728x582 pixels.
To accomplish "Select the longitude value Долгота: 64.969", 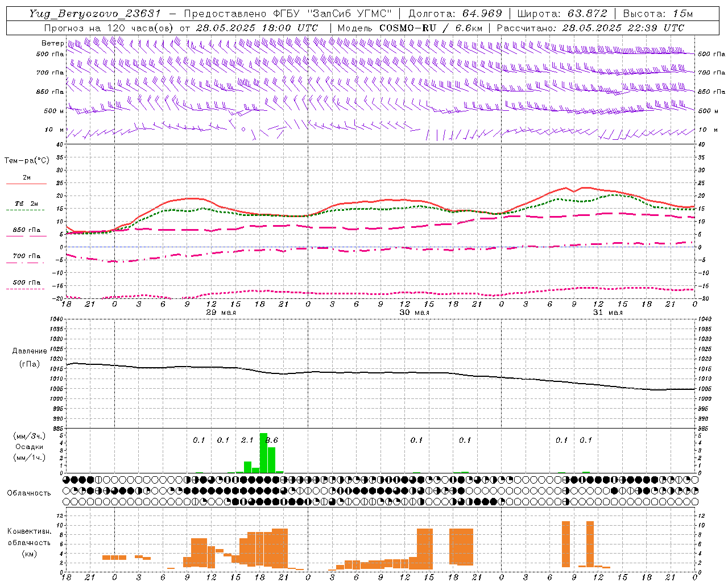I will (x=455, y=14).
